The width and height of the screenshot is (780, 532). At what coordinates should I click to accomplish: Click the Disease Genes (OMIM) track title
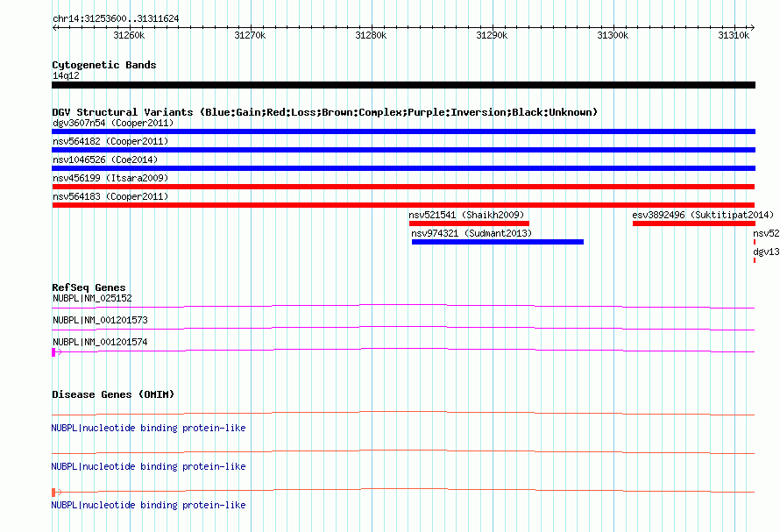tap(113, 394)
